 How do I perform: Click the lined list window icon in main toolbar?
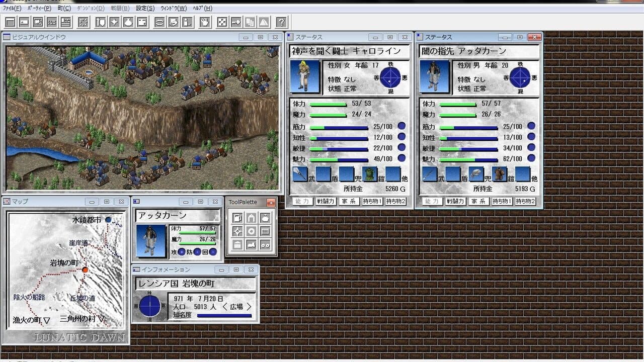tap(65, 22)
